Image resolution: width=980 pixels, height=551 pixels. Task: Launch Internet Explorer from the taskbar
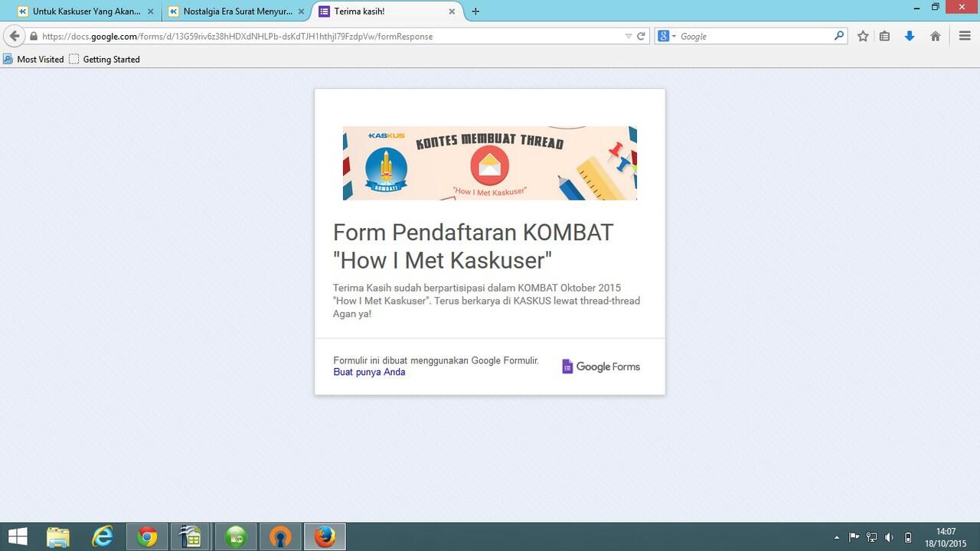[x=103, y=536]
